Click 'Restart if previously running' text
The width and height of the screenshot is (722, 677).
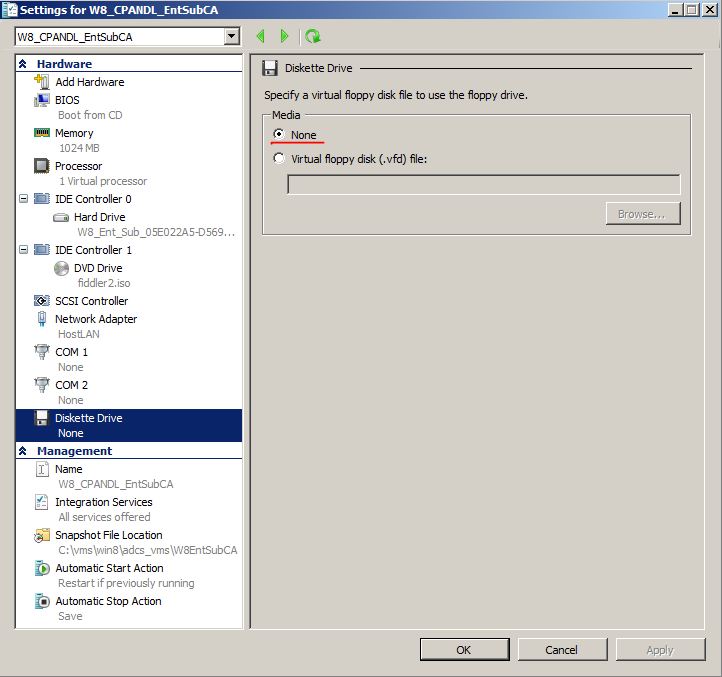(x=126, y=584)
